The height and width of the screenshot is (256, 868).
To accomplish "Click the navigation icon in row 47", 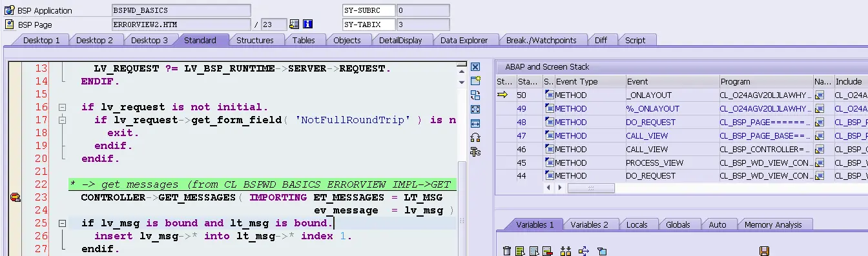I will coord(820,135).
